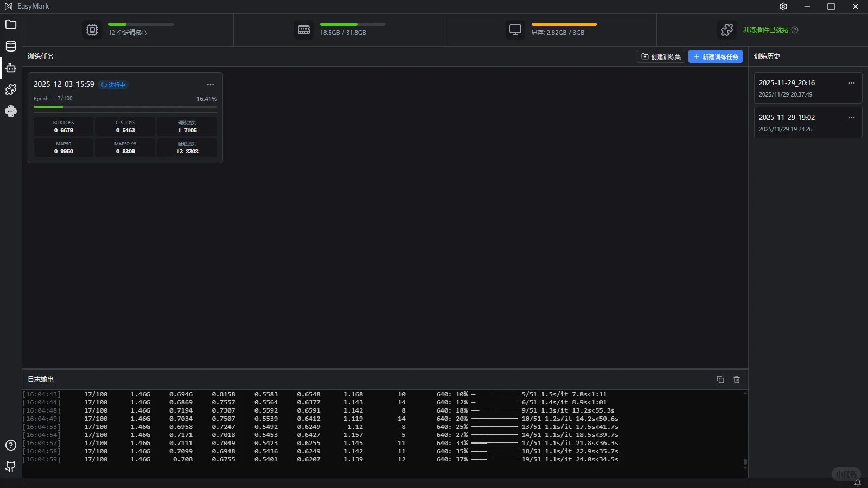
Task: Click the CPU usage bar
Action: pos(141,24)
